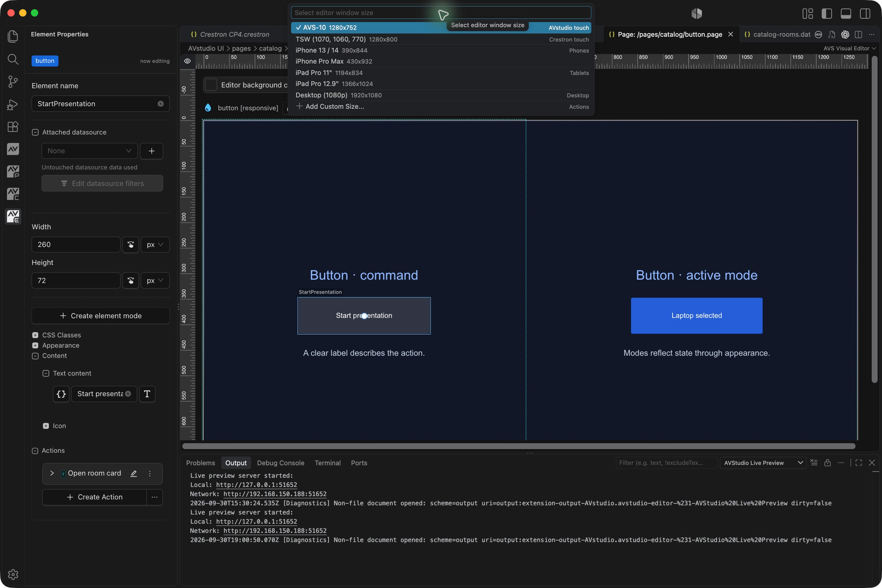Open the editor tab bar more actions ellipsis
This screenshot has width=882, height=588.
point(871,35)
